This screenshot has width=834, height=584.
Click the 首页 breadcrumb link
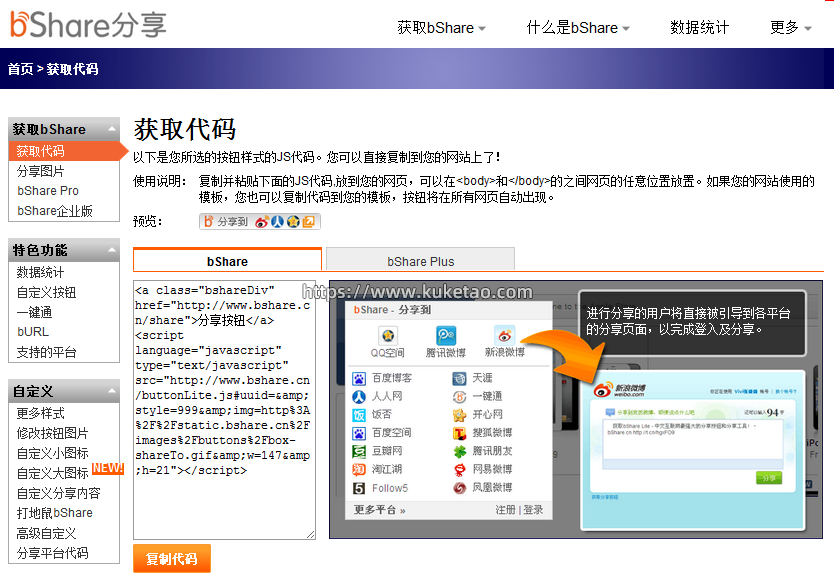pos(20,69)
